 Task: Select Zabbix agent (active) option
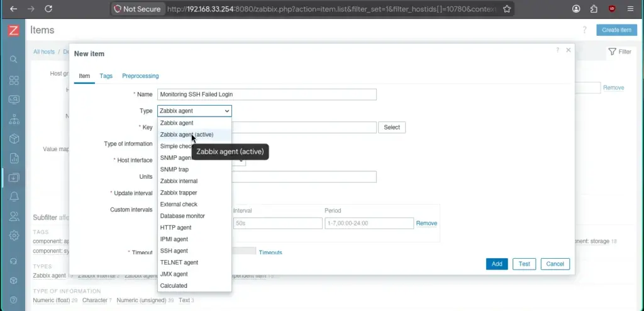coord(194,135)
